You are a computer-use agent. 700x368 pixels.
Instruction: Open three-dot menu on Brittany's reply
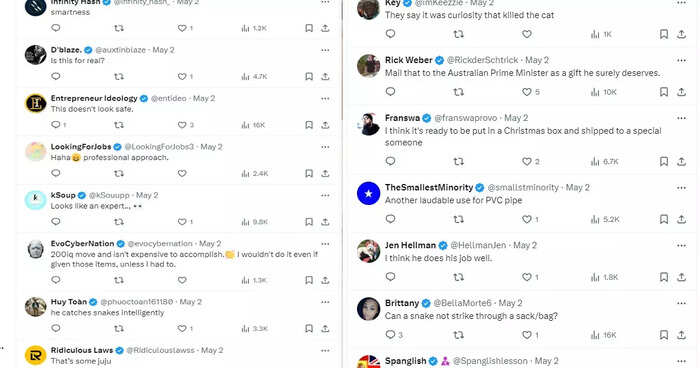click(681, 303)
